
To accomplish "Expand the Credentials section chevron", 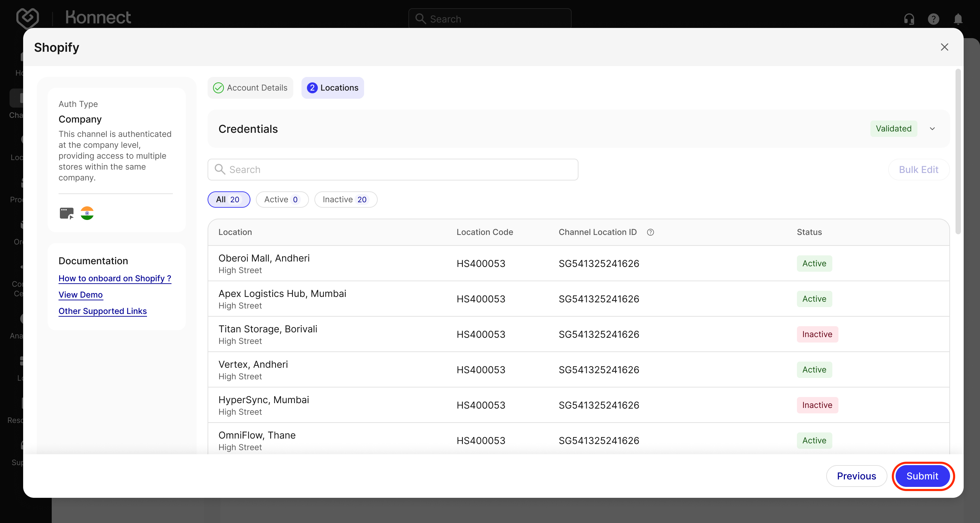I will (932, 129).
